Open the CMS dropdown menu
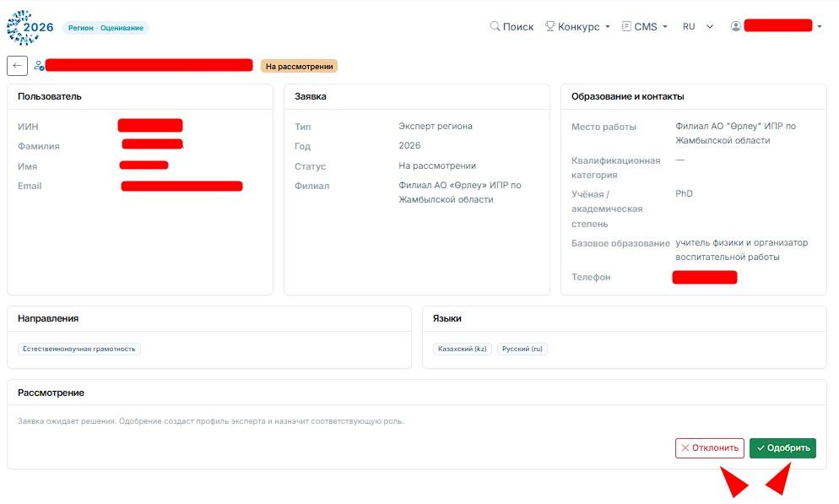Viewport: 839px width, 504px height. click(x=644, y=26)
